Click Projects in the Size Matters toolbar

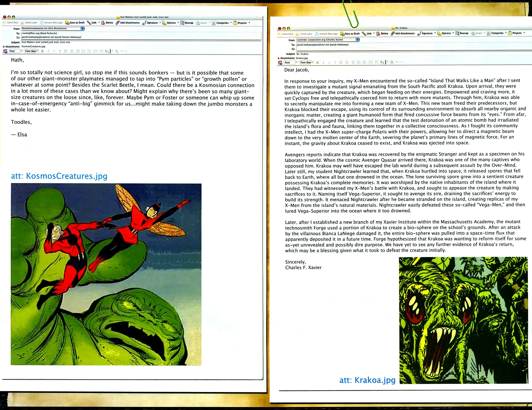click(x=240, y=23)
